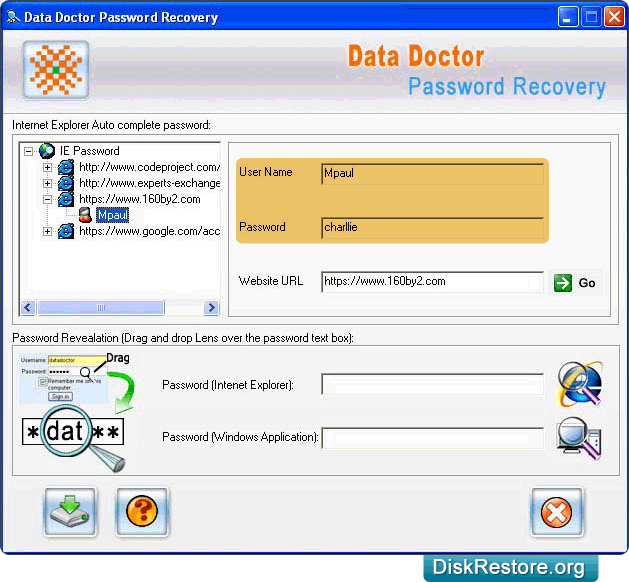The width and height of the screenshot is (629, 582).
Task: Click the Go button text
Action: [586, 283]
